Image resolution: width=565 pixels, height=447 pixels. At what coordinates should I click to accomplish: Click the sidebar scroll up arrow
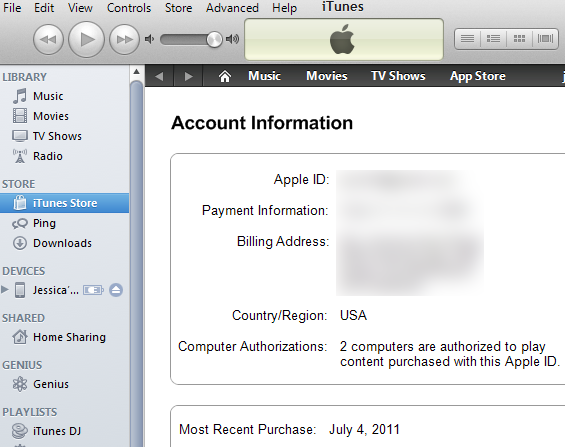[137, 72]
